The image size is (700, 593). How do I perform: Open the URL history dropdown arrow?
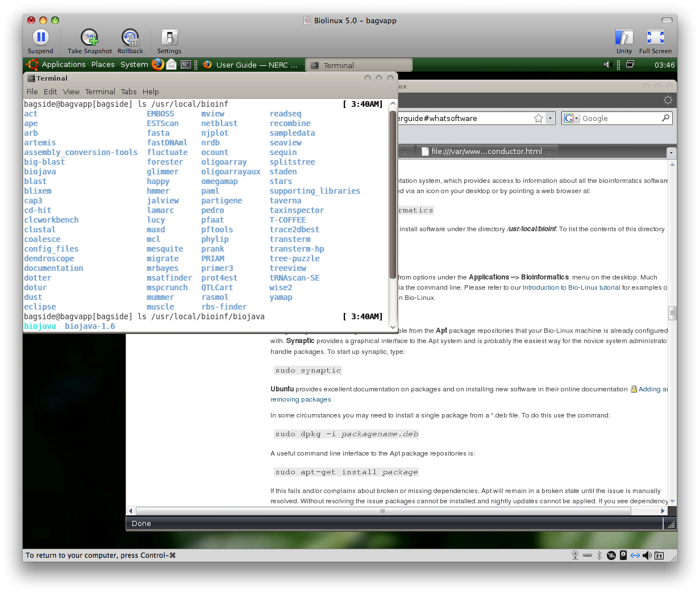click(550, 118)
